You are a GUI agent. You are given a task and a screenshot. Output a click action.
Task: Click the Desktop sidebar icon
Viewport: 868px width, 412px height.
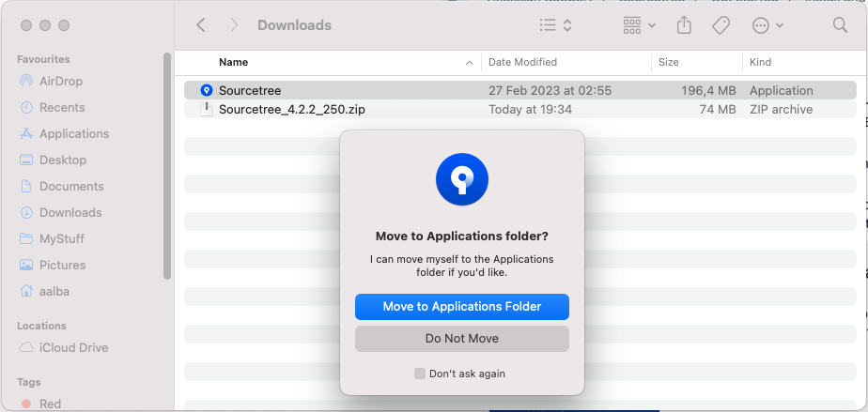pyautogui.click(x=26, y=160)
